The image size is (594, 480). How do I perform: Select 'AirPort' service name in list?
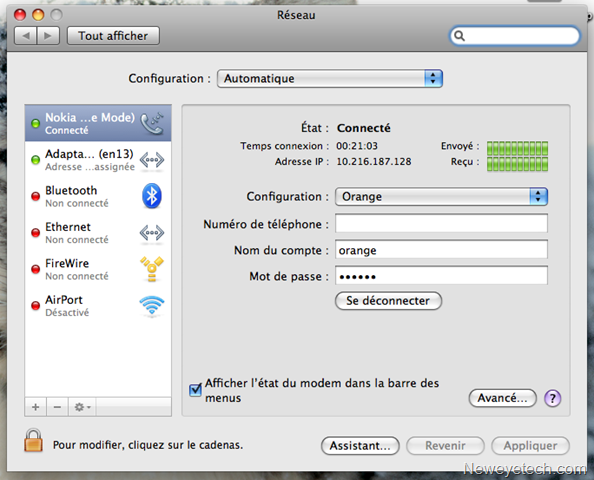(x=64, y=299)
